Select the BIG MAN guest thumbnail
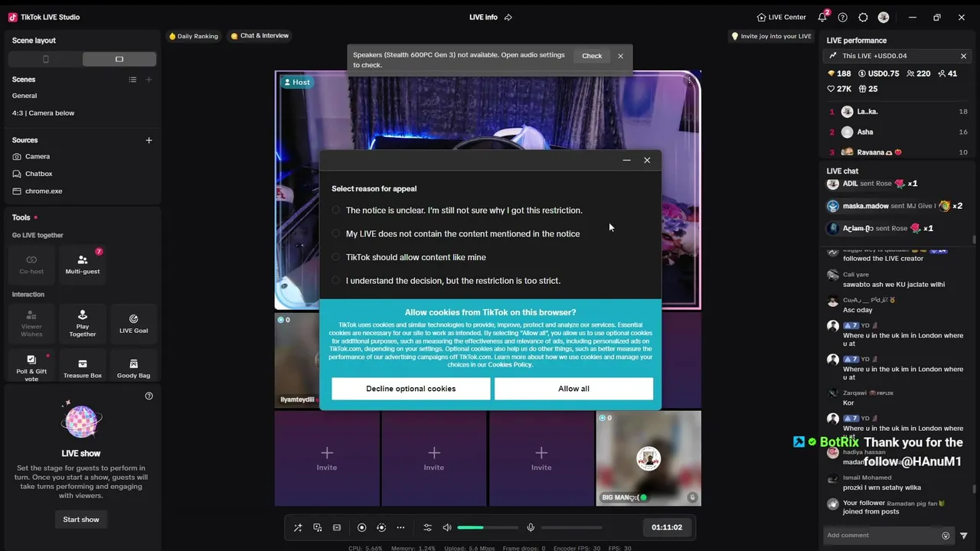Viewport: 980px width, 551px height. point(648,458)
